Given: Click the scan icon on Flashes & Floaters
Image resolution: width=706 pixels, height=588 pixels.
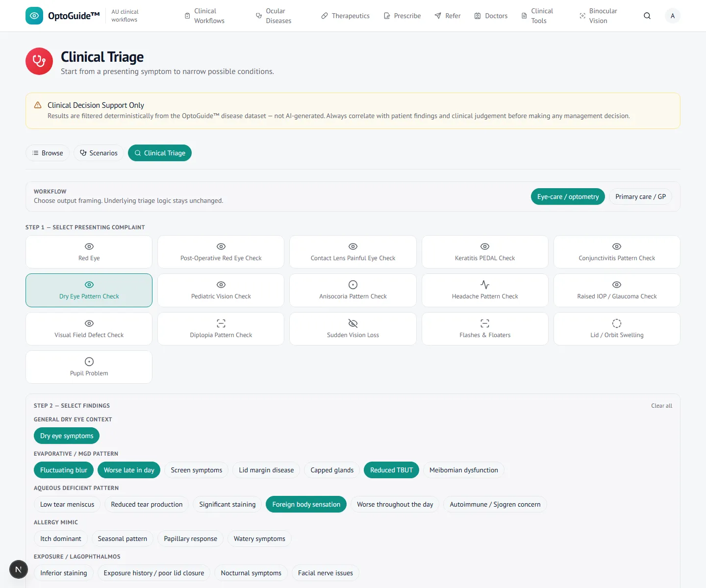Looking at the screenshot, I should (485, 323).
